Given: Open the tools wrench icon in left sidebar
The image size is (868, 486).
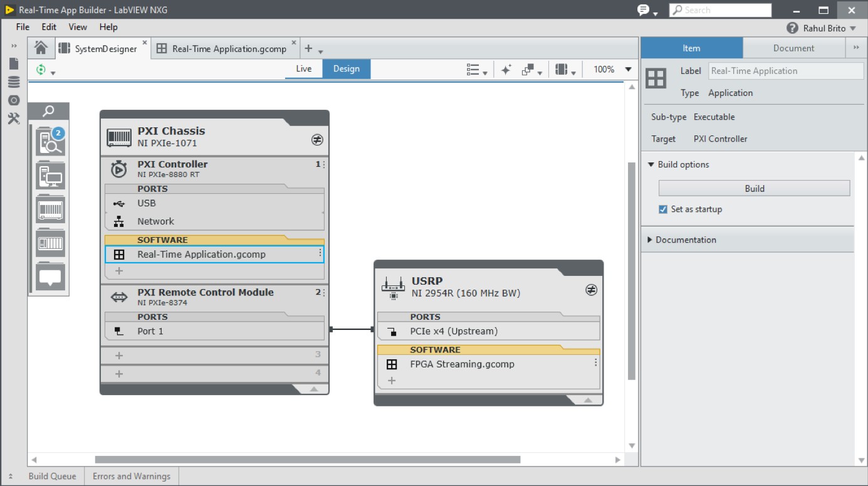Looking at the screenshot, I should coord(14,119).
